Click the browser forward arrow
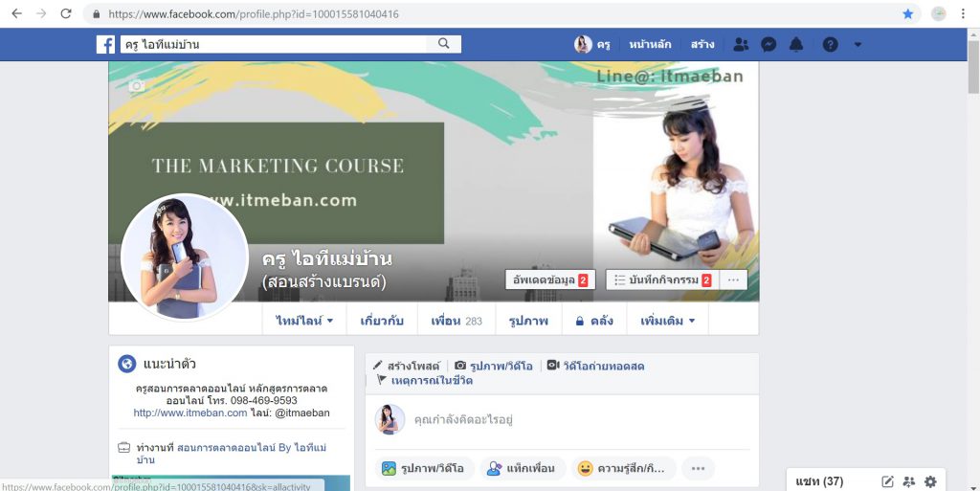The width and height of the screenshot is (980, 491). click(41, 13)
